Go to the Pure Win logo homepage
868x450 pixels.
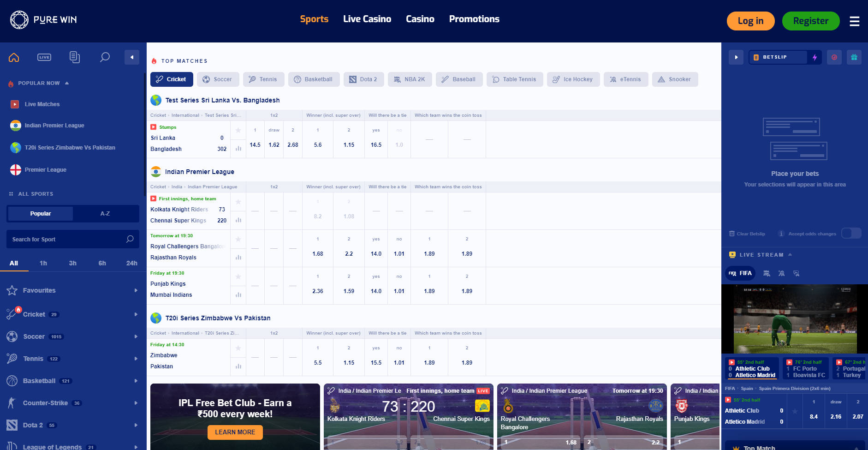tap(43, 20)
